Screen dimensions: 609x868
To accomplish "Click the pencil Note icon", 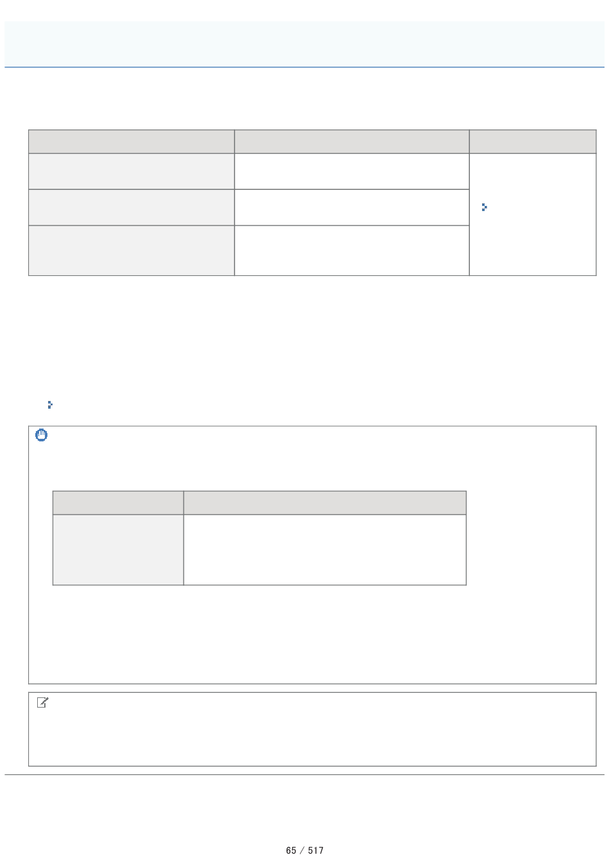I will 43,702.
